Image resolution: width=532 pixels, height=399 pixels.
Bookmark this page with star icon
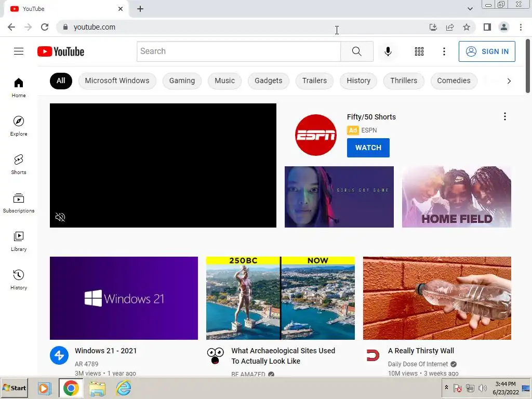point(467,27)
